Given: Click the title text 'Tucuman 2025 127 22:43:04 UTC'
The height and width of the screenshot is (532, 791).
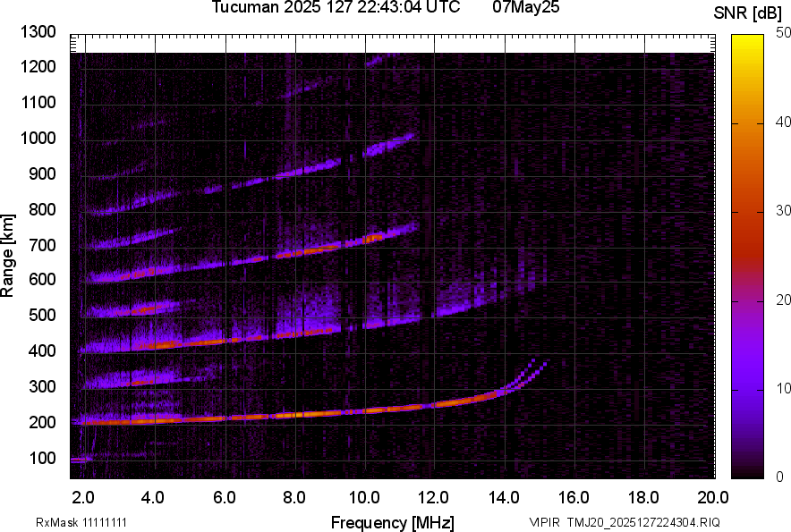Looking at the screenshot, I should click(336, 7).
